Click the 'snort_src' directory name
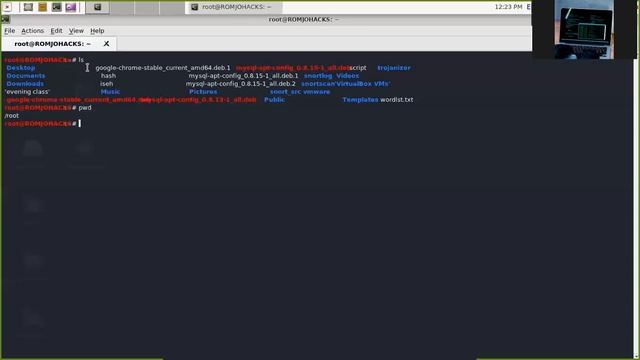The image size is (640, 360). 285,92
